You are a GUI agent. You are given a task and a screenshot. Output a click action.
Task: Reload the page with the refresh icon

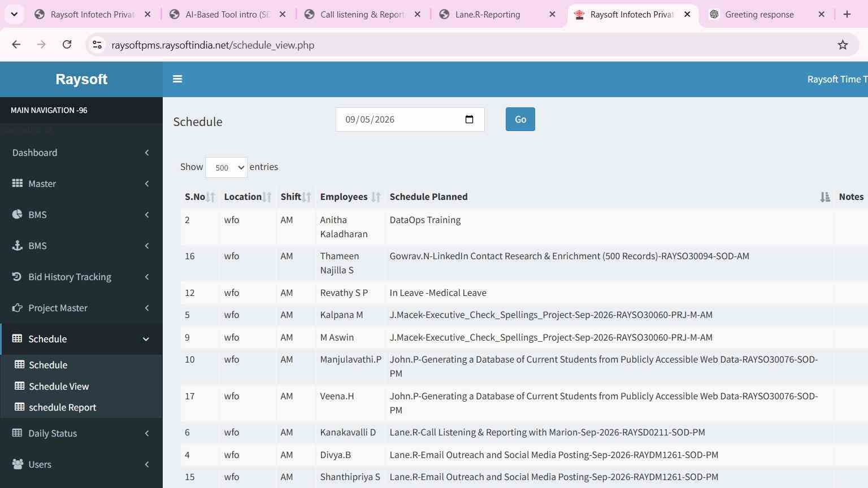point(67,45)
